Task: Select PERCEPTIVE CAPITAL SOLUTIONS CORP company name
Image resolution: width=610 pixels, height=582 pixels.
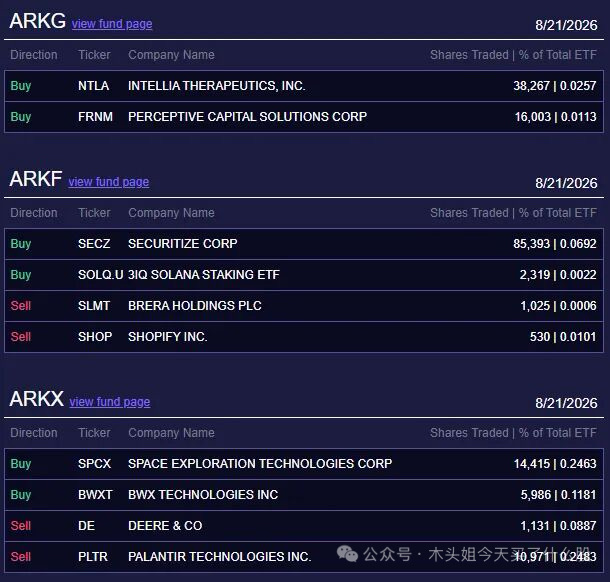Action: (247, 117)
